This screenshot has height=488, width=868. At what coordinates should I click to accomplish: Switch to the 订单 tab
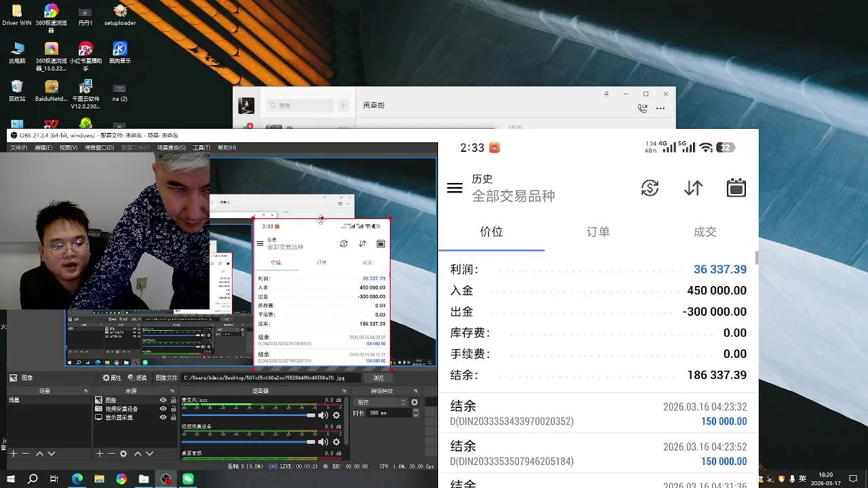[598, 232]
